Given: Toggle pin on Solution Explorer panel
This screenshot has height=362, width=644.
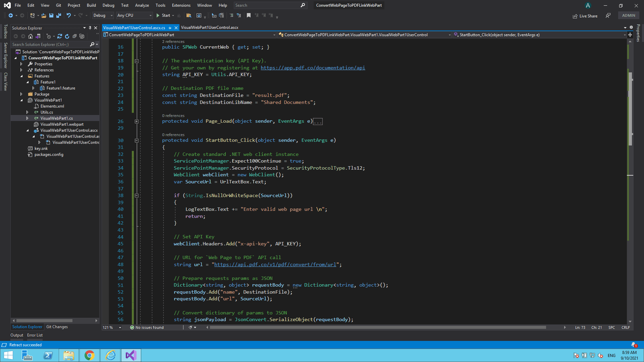Looking at the screenshot, I should (x=90, y=28).
